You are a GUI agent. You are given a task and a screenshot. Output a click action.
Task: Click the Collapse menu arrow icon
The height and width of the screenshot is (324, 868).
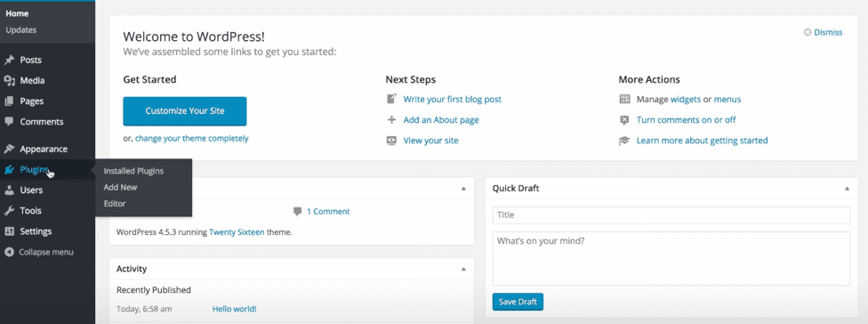click(9, 252)
